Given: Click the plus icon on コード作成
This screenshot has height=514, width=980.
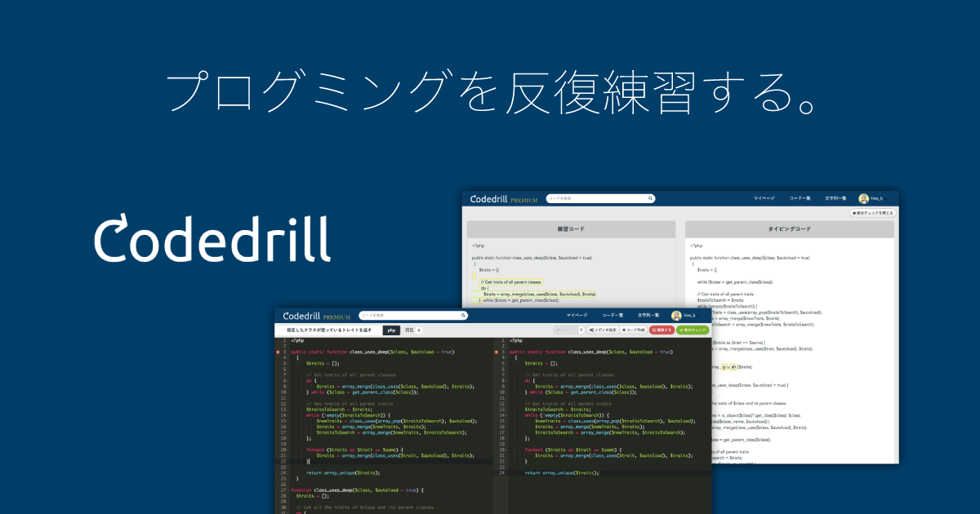Looking at the screenshot, I should point(625,331).
